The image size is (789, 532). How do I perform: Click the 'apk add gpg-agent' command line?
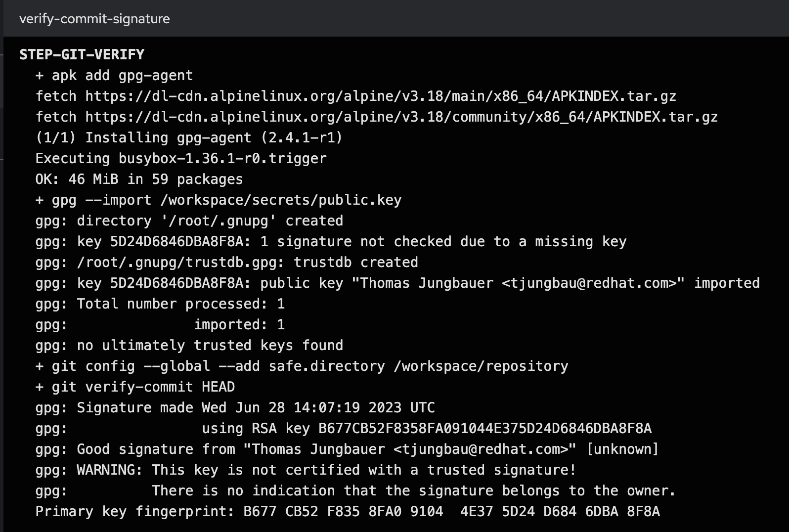click(x=114, y=75)
